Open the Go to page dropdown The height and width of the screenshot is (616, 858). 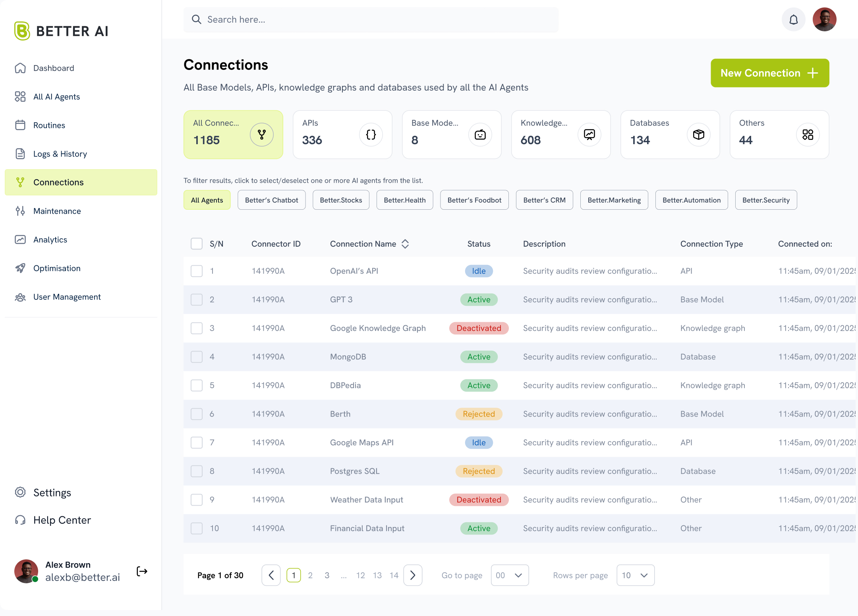(x=510, y=575)
